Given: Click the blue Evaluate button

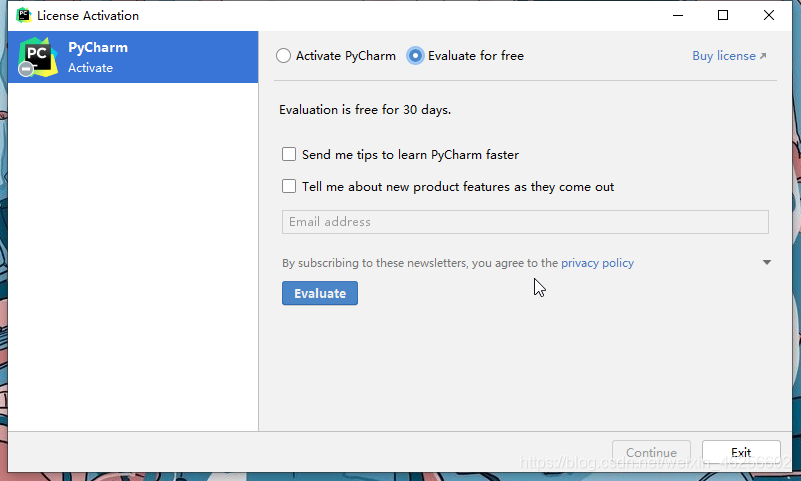Looking at the screenshot, I should [320, 293].
